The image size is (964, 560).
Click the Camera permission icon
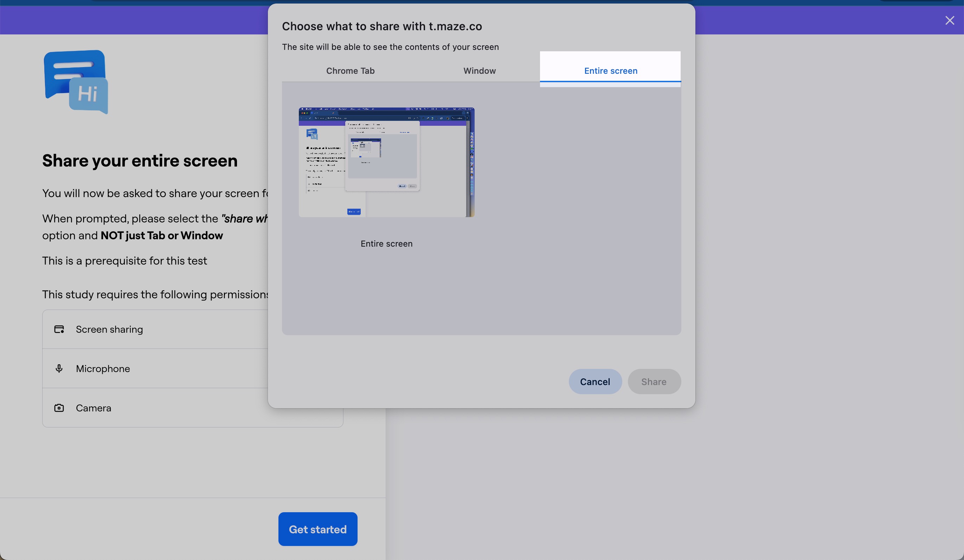(59, 408)
